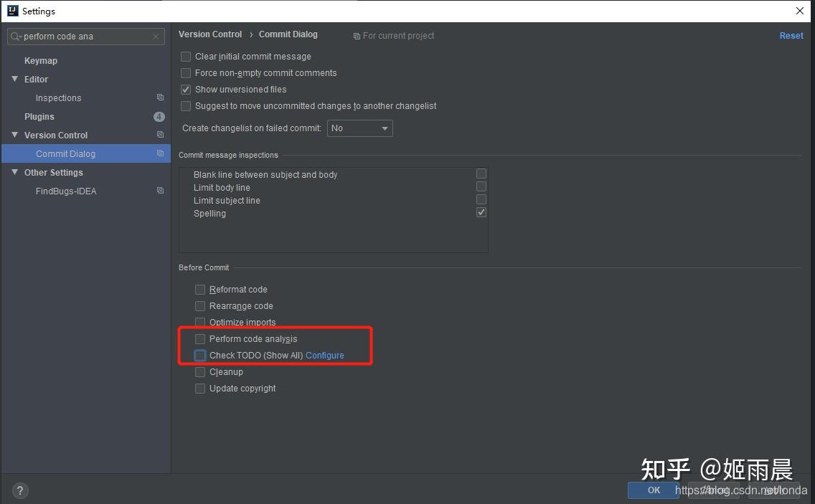Click Configure link for Check TODO
The width and height of the screenshot is (815, 504).
coord(325,356)
